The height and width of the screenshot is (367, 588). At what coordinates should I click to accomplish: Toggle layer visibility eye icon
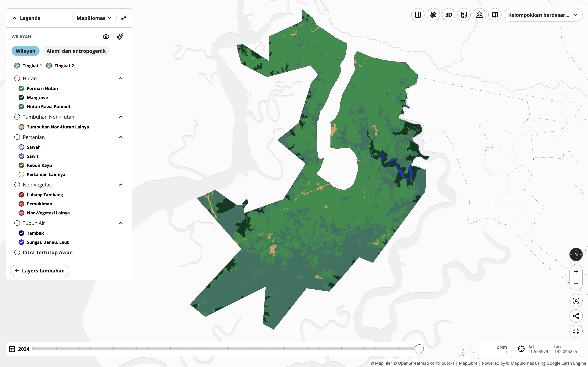pos(106,37)
